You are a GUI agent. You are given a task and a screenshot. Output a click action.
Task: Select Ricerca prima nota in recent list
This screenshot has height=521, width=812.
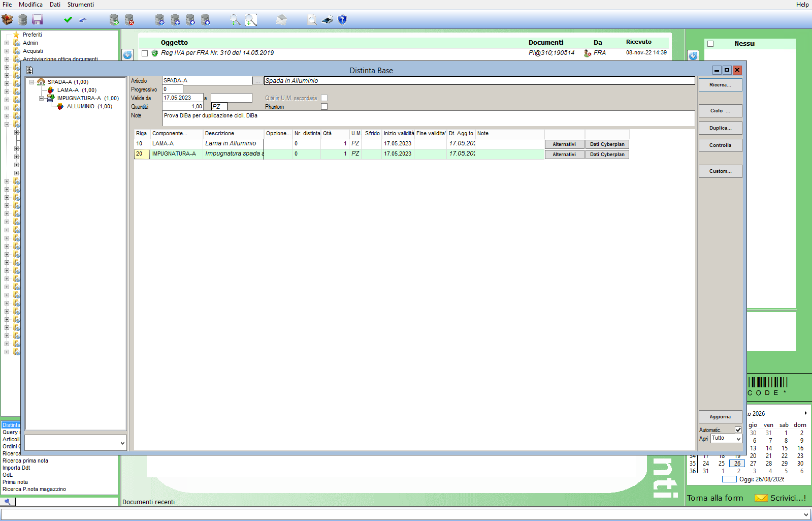(25, 461)
